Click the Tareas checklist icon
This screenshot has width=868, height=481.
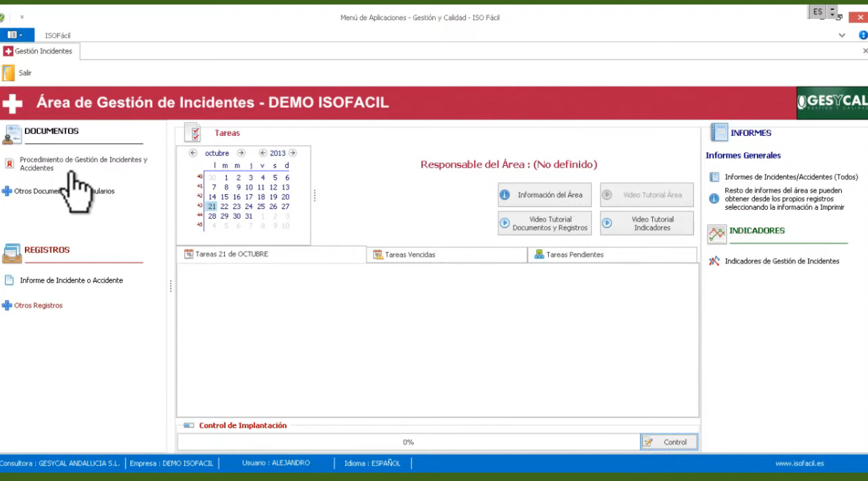click(x=192, y=133)
